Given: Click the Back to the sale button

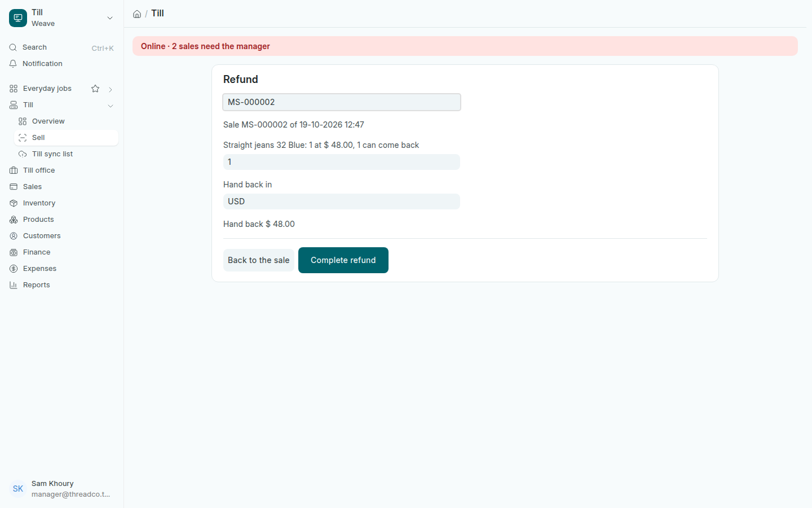Looking at the screenshot, I should tap(259, 260).
